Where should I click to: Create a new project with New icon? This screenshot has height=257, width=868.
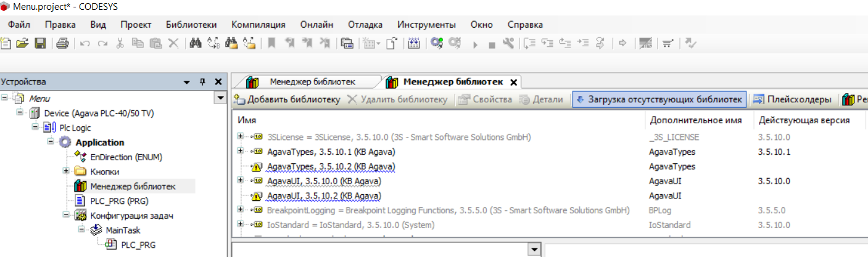coord(6,44)
